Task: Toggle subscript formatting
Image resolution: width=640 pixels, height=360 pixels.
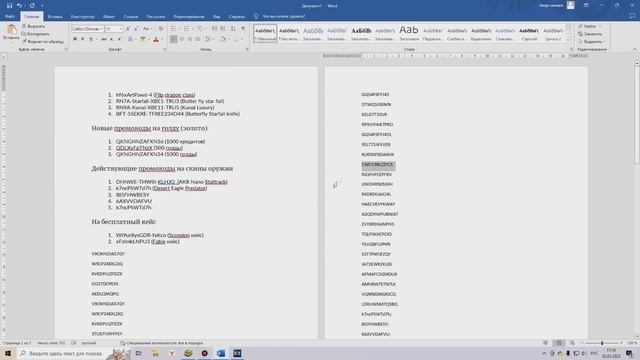Action: point(112,39)
